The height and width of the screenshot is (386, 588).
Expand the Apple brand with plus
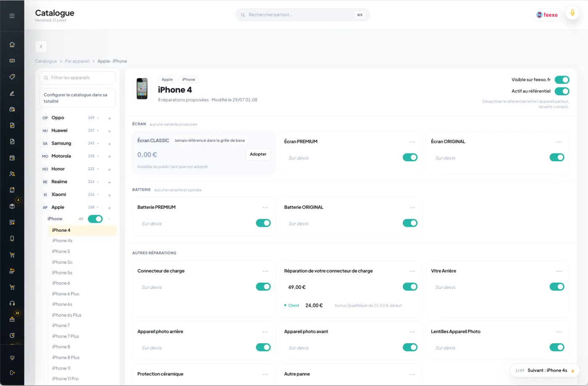109,208
